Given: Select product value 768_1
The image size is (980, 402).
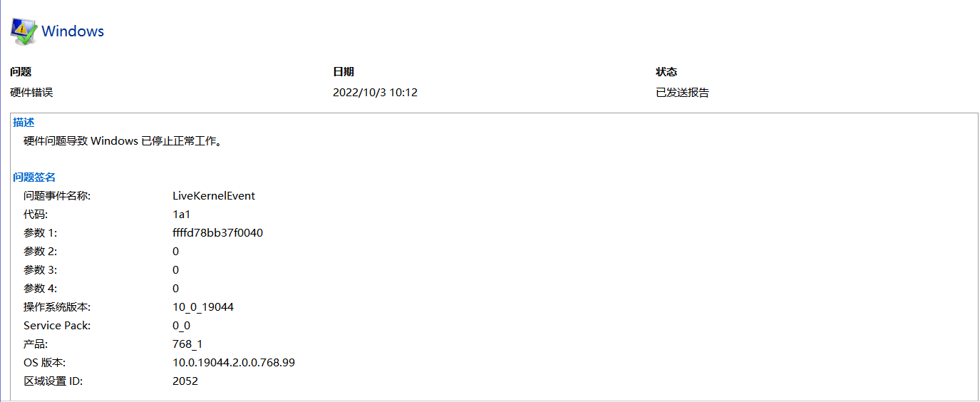Looking at the screenshot, I should tap(187, 344).
